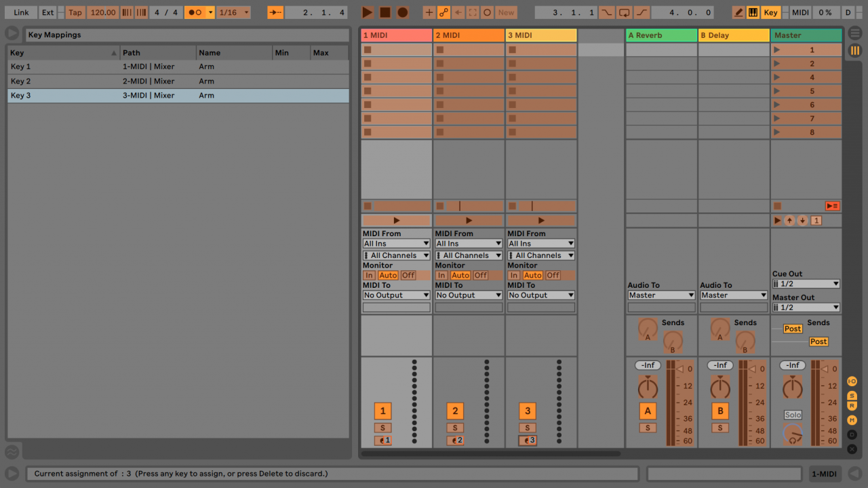Open the Cue Out dropdown on Master
Screen dimensions: 868x488
806,284
